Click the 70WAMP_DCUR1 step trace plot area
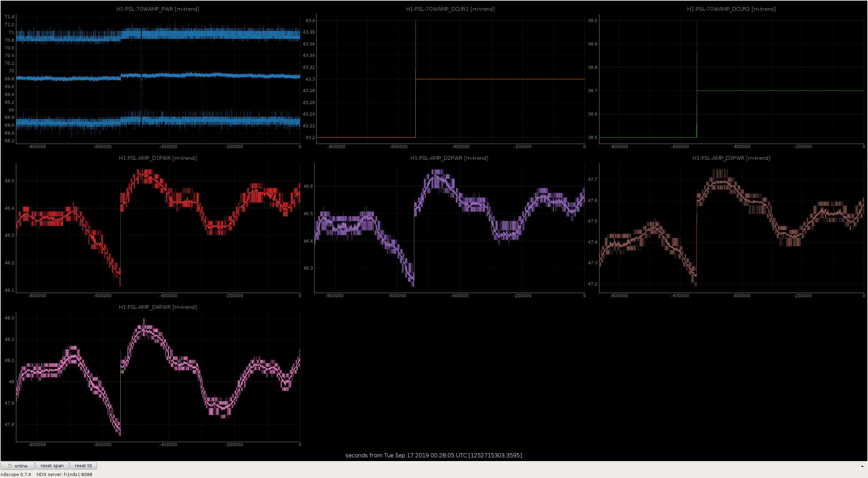Screen dimensions: 868x478 [451, 79]
